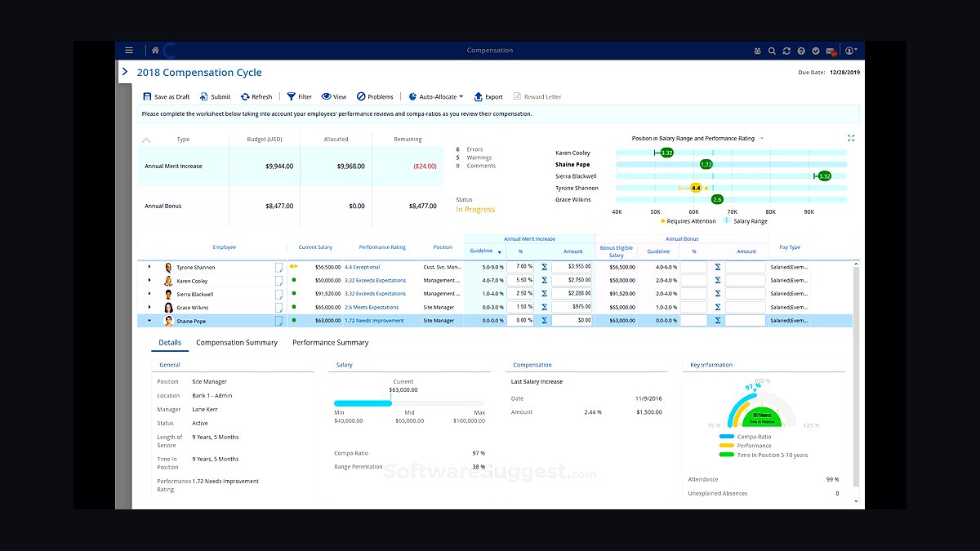980x551 pixels.
Task: Sort by Performance Rating column header
Action: [x=381, y=247]
